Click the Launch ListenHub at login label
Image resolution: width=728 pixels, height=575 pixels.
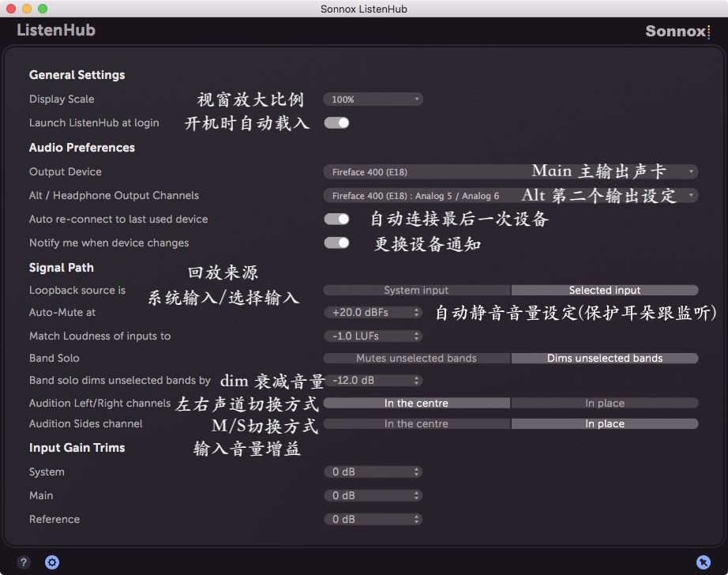[94, 122]
